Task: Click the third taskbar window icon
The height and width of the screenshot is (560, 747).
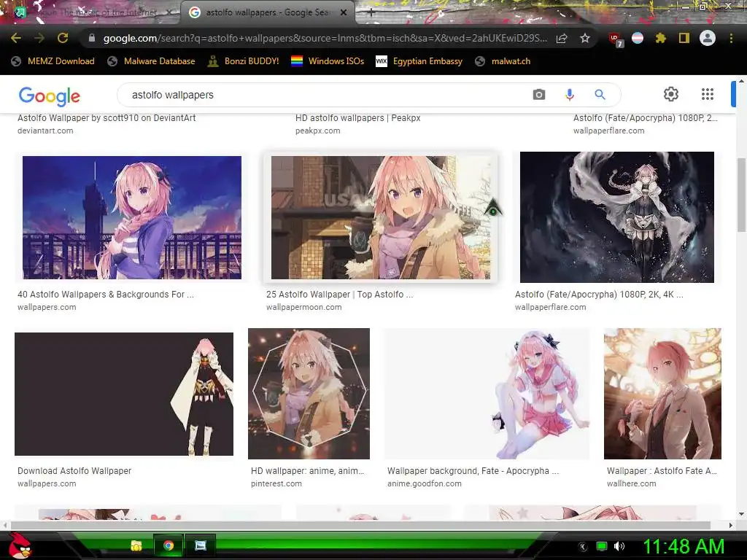Action: [200, 545]
